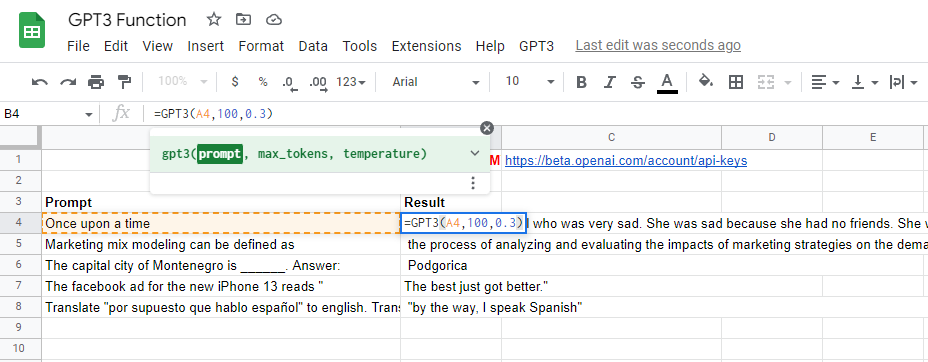The width and height of the screenshot is (928, 362).
Task: Click the move to folder icon
Action: [x=243, y=20]
